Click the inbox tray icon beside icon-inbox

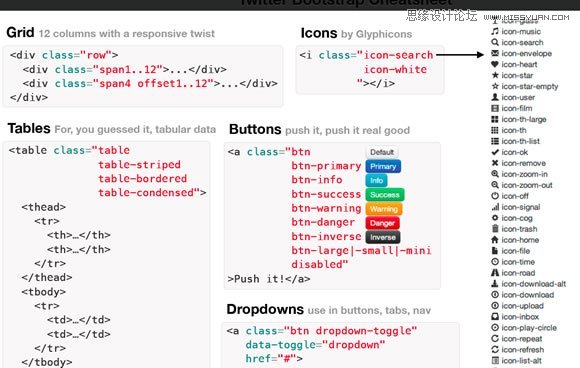[495, 317]
